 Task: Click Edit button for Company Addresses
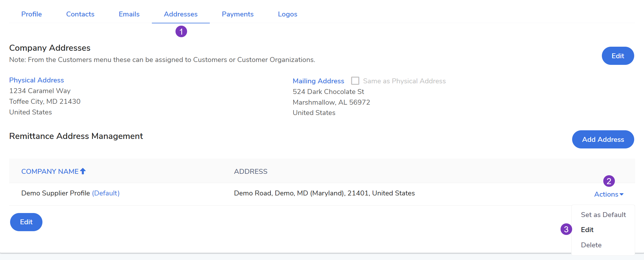618,56
